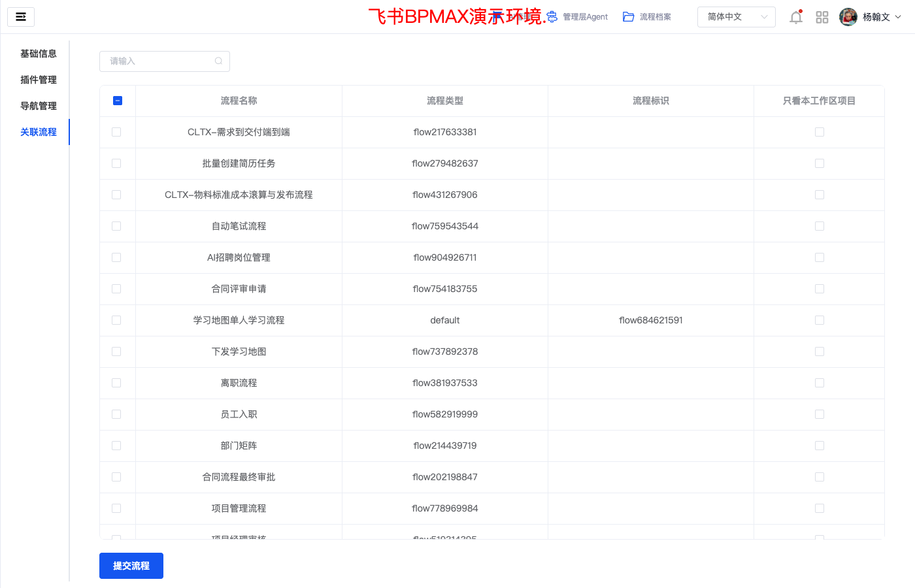Click the flow684621591 process identifier
The width and height of the screenshot is (915, 588).
tap(651, 320)
